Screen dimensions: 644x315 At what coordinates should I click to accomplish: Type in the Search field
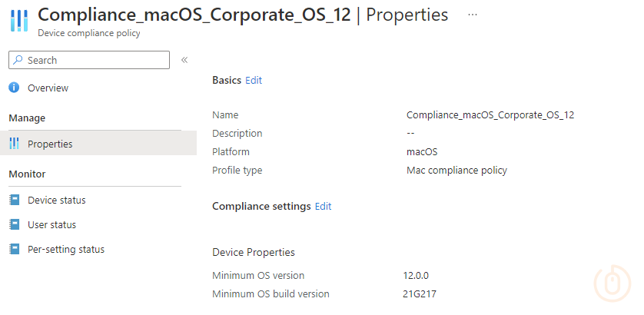click(96, 60)
